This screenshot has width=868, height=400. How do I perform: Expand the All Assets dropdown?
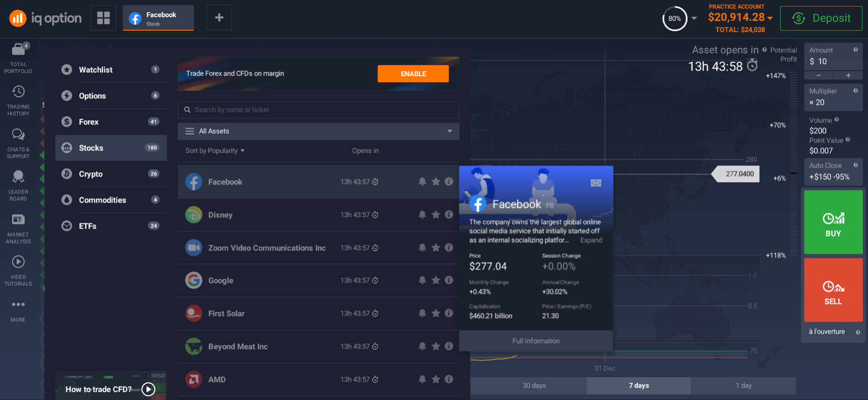(318, 131)
